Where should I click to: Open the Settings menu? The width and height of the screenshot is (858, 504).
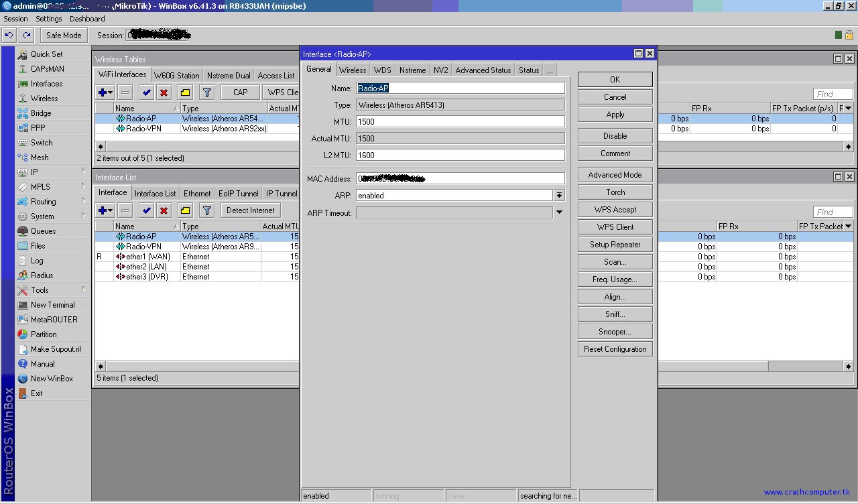pos(49,19)
